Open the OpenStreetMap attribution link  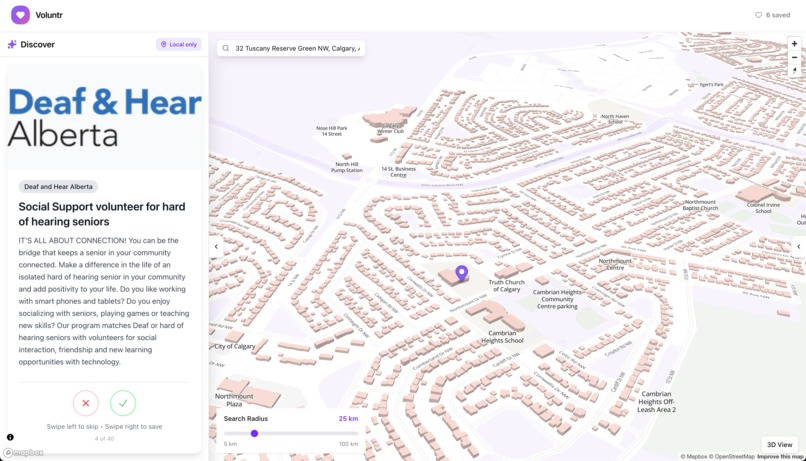pyautogui.click(x=731, y=456)
